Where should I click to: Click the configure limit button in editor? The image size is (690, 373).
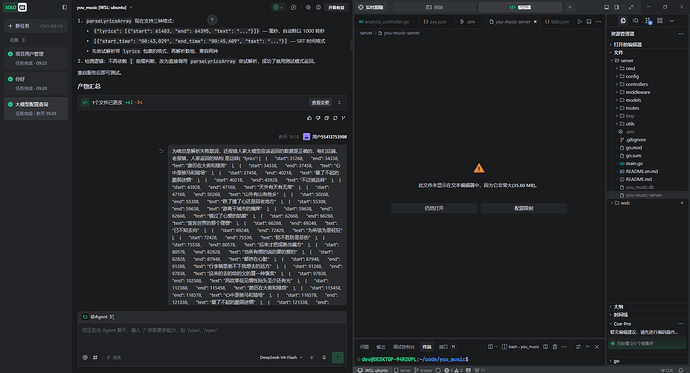tap(524, 208)
